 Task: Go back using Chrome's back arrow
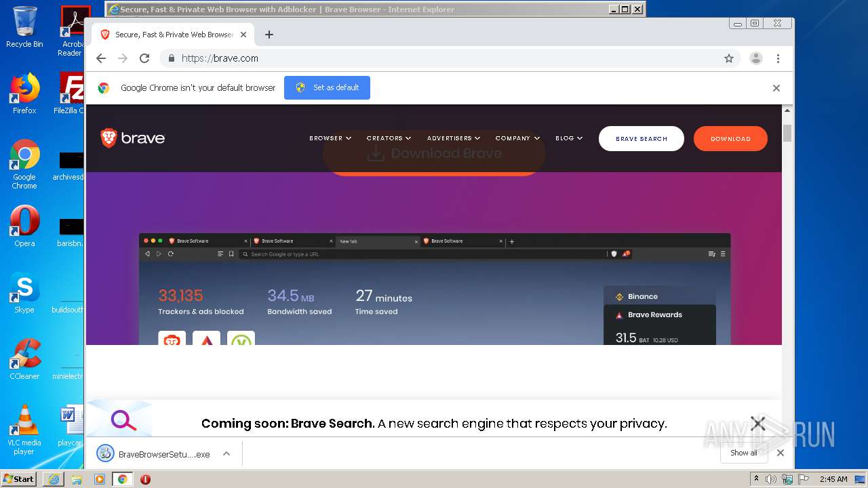point(101,58)
